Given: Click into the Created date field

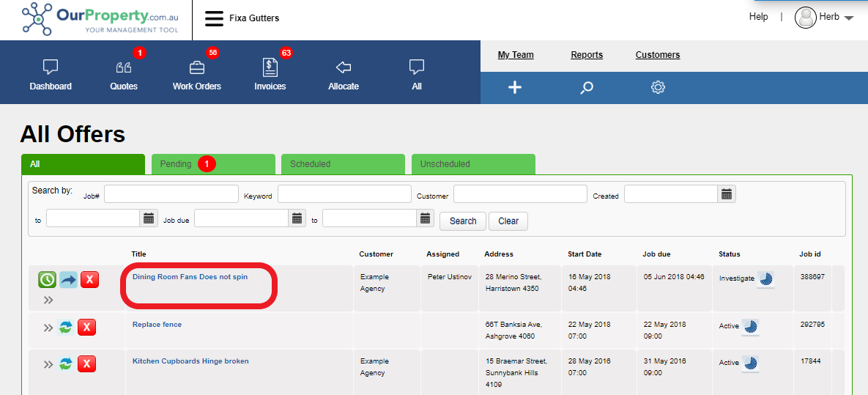Looking at the screenshot, I should click(x=672, y=194).
